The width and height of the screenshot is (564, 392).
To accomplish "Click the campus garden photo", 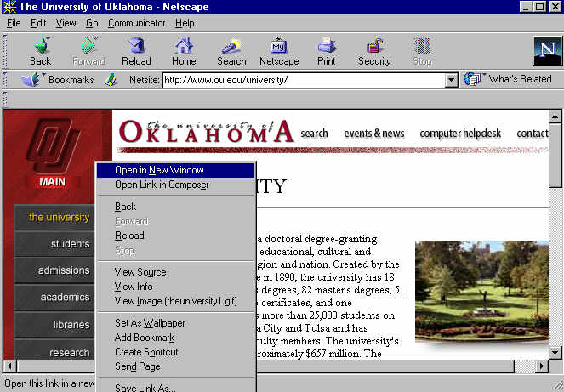I will (481, 292).
